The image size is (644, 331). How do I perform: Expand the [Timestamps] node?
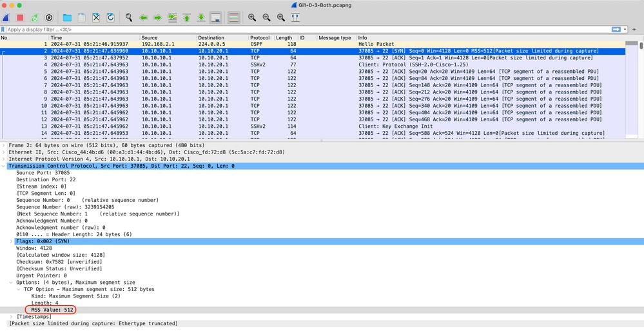pyautogui.click(x=11, y=317)
